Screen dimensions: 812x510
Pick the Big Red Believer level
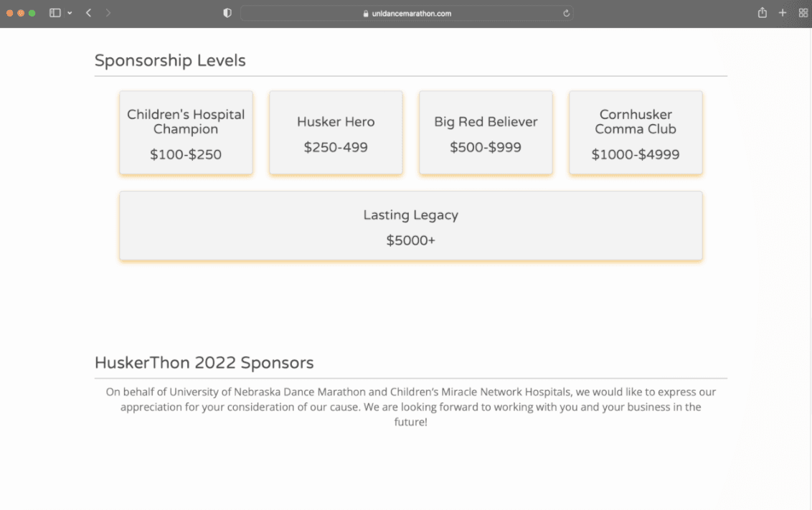tap(486, 133)
